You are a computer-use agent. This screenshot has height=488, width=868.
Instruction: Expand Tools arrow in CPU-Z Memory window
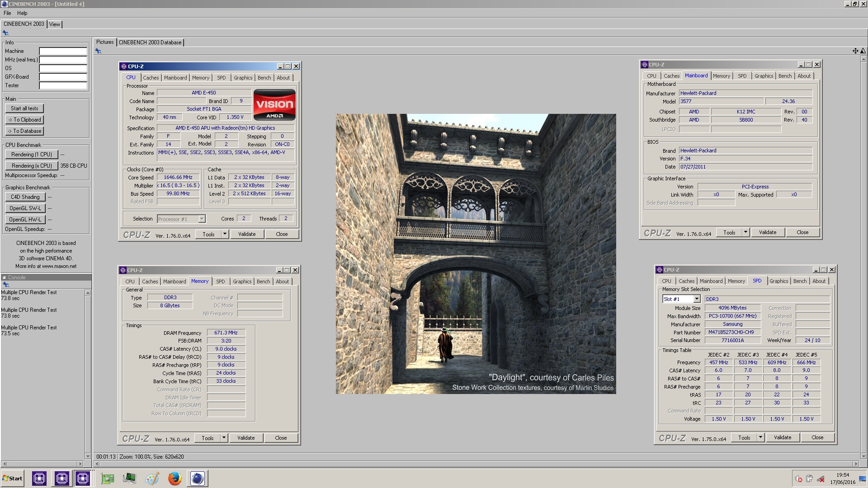pos(224,438)
